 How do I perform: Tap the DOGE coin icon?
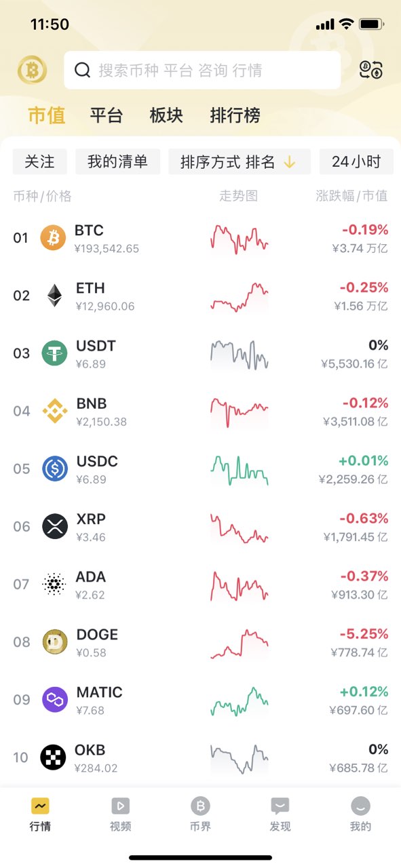pos(55,642)
